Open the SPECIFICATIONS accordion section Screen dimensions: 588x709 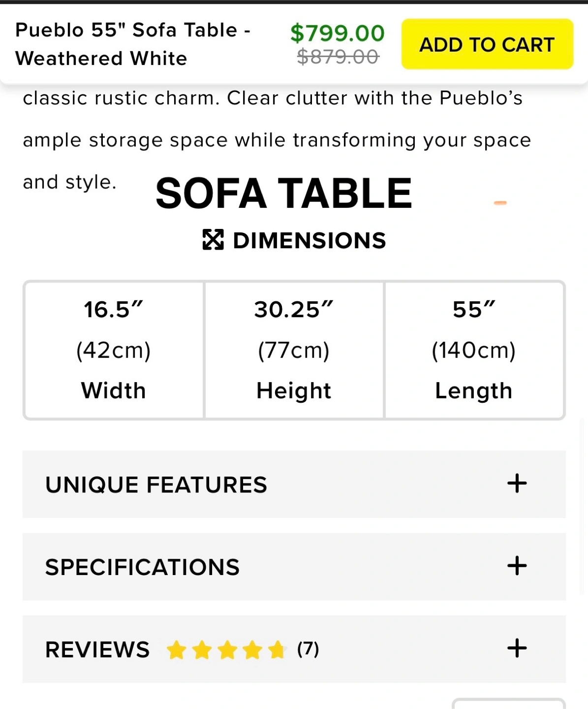click(294, 567)
